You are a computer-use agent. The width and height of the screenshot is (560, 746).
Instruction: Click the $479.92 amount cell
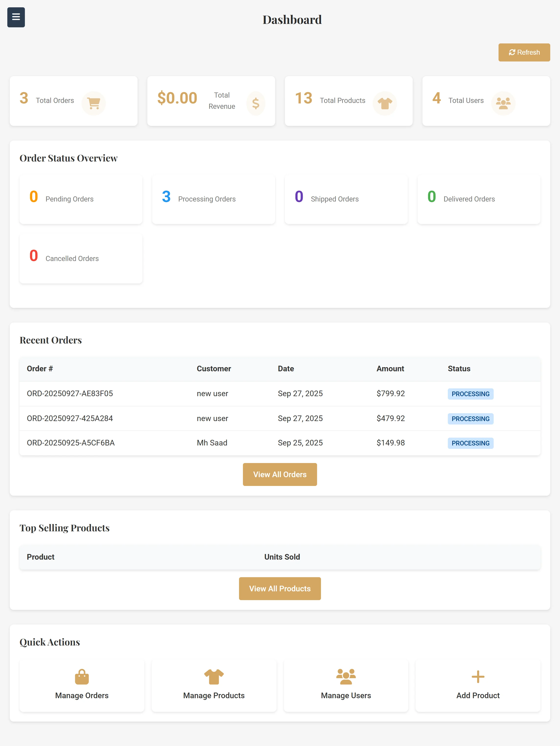(391, 419)
